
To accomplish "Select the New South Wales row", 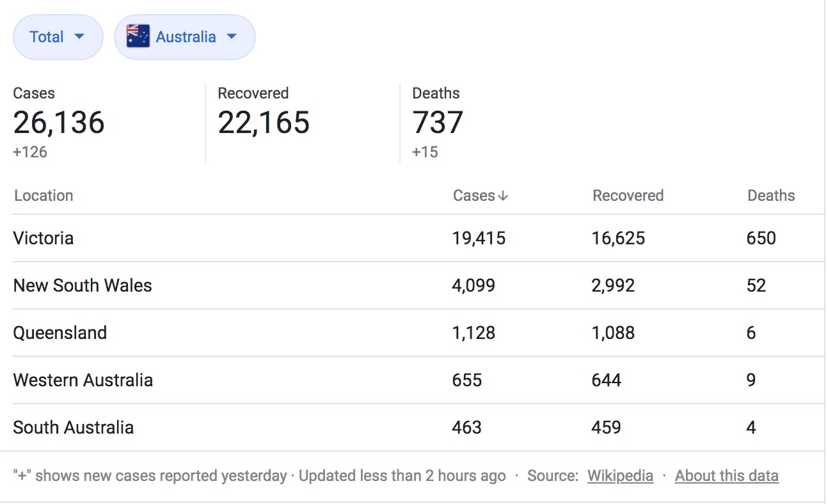I will pyautogui.click(x=83, y=286).
